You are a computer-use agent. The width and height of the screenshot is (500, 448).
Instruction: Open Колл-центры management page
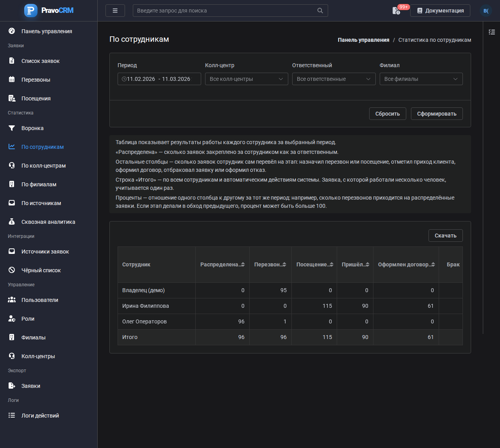coord(38,356)
